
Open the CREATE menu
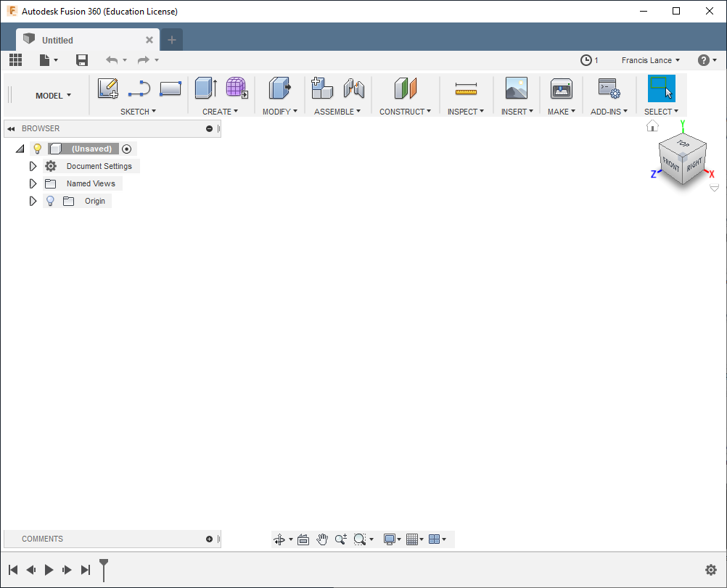[221, 112]
